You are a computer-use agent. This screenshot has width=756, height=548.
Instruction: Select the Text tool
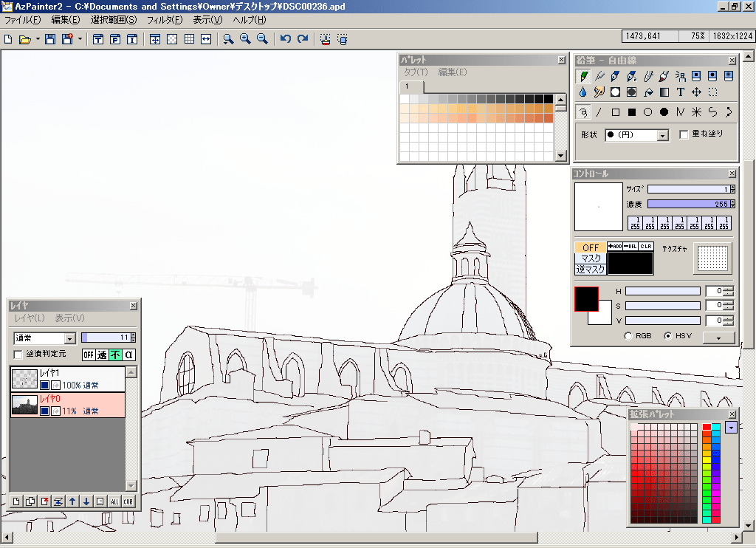680,92
